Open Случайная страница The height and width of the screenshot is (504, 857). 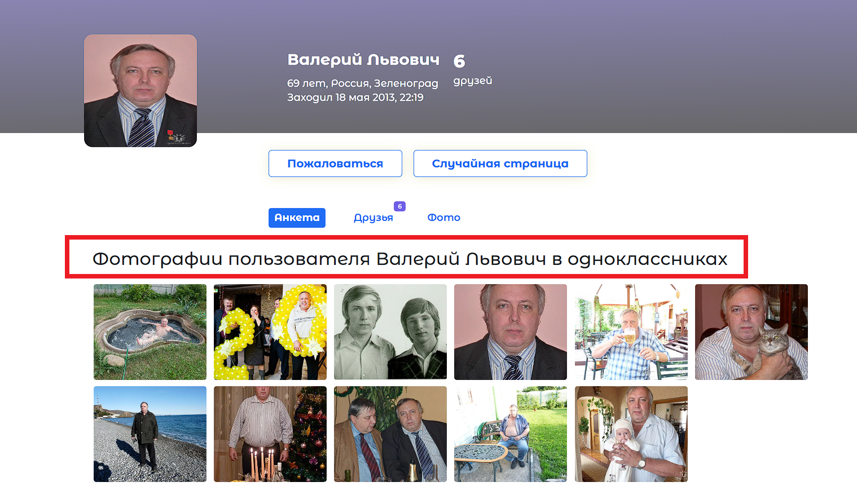500,163
